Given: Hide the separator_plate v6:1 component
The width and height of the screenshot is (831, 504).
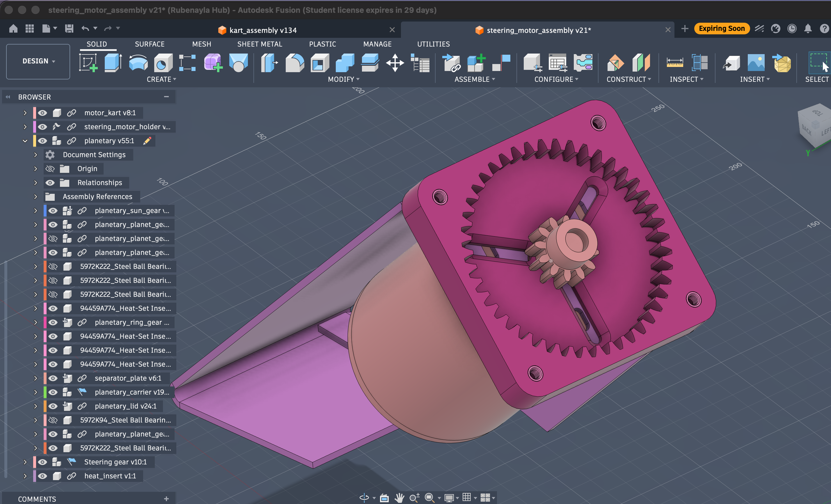Looking at the screenshot, I should [x=53, y=378].
